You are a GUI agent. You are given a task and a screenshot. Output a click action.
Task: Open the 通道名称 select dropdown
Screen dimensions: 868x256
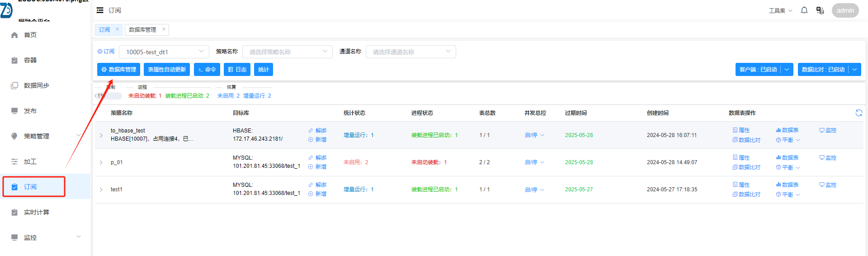tap(410, 52)
